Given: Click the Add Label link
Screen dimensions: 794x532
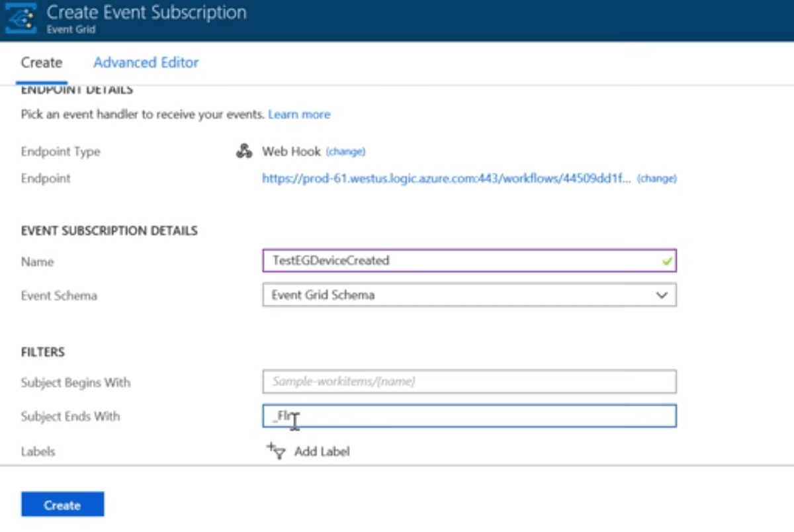Looking at the screenshot, I should coord(322,452).
